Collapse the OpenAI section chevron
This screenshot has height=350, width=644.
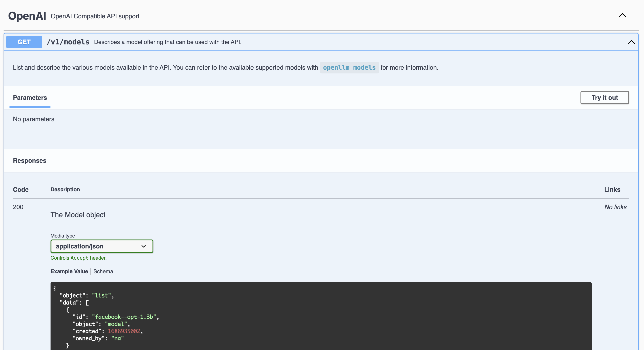click(622, 16)
